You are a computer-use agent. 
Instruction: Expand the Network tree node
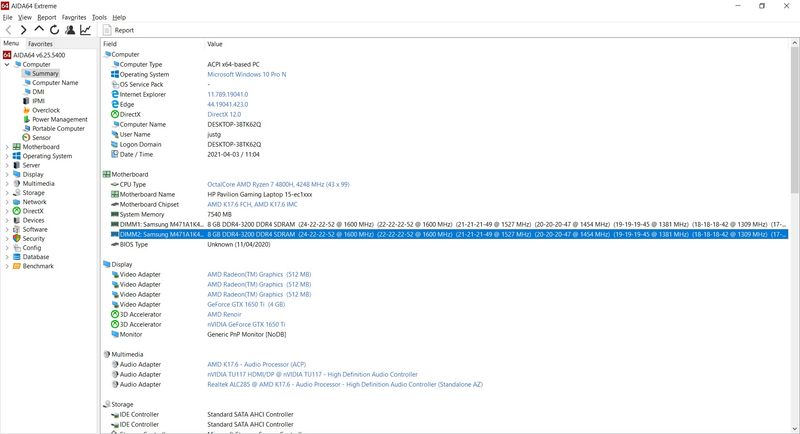click(7, 202)
